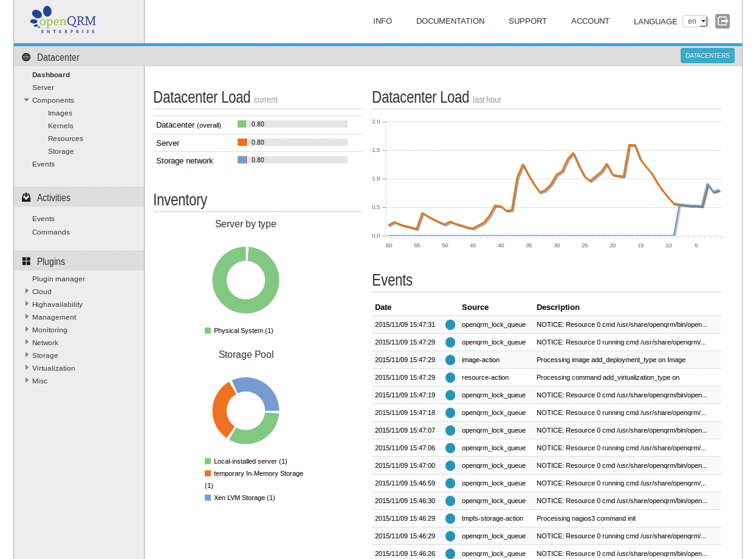Click the clock icon beside Activities header
Viewport: 756px width, 559px height.
point(25,197)
